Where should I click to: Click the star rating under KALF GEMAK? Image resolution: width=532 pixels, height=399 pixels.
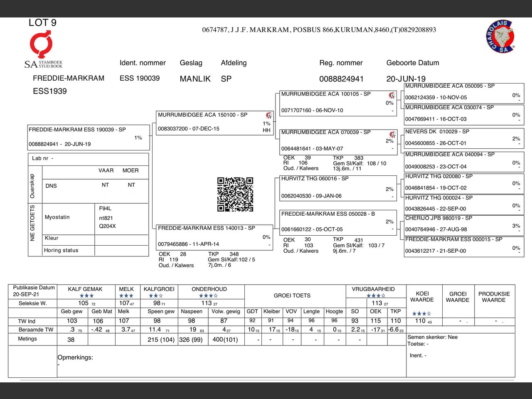(x=86, y=296)
